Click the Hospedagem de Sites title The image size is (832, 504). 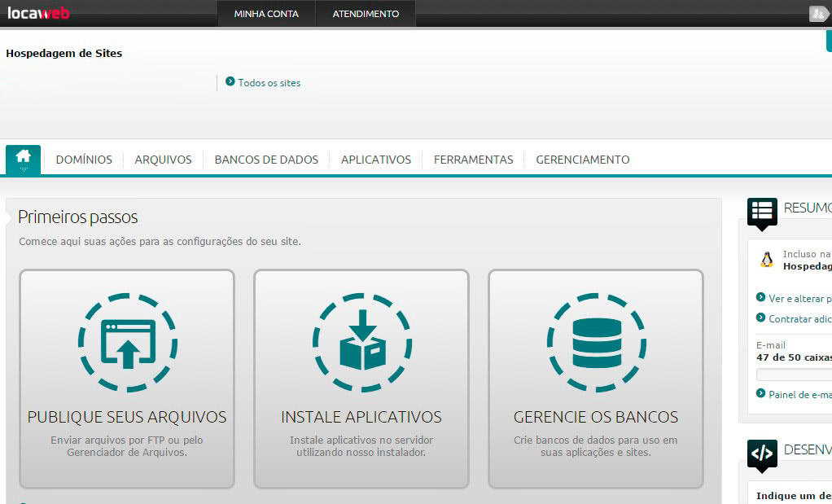(x=64, y=53)
